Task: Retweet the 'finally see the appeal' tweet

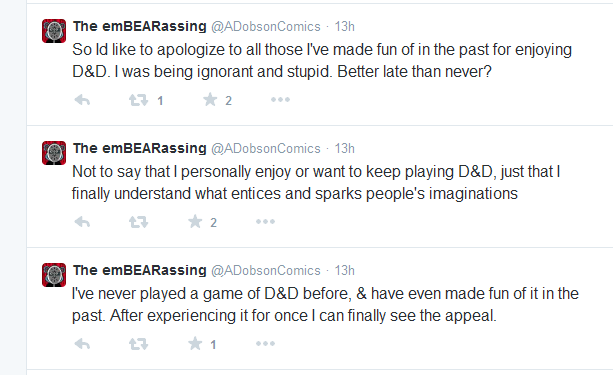Action: (138, 344)
